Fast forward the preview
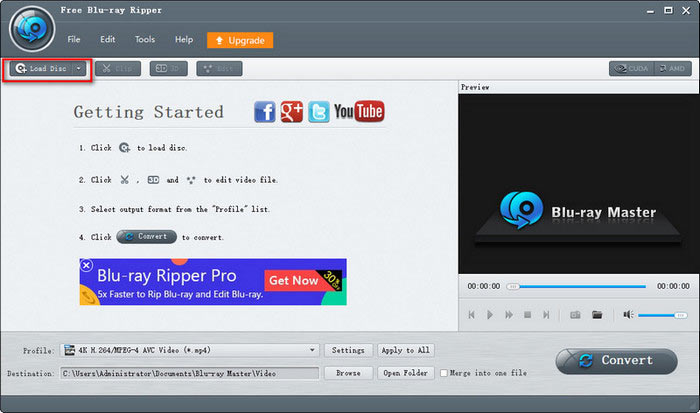The width and height of the screenshot is (700, 413). [x=508, y=315]
